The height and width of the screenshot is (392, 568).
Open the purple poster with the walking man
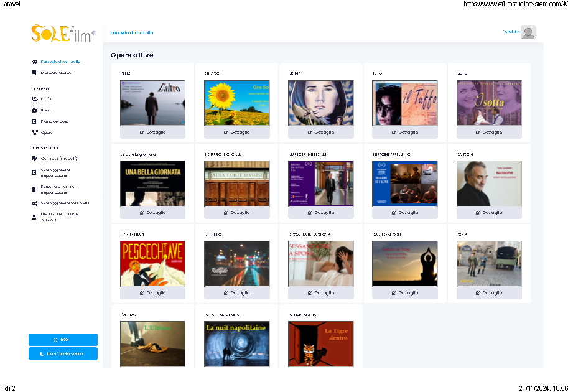321,184
